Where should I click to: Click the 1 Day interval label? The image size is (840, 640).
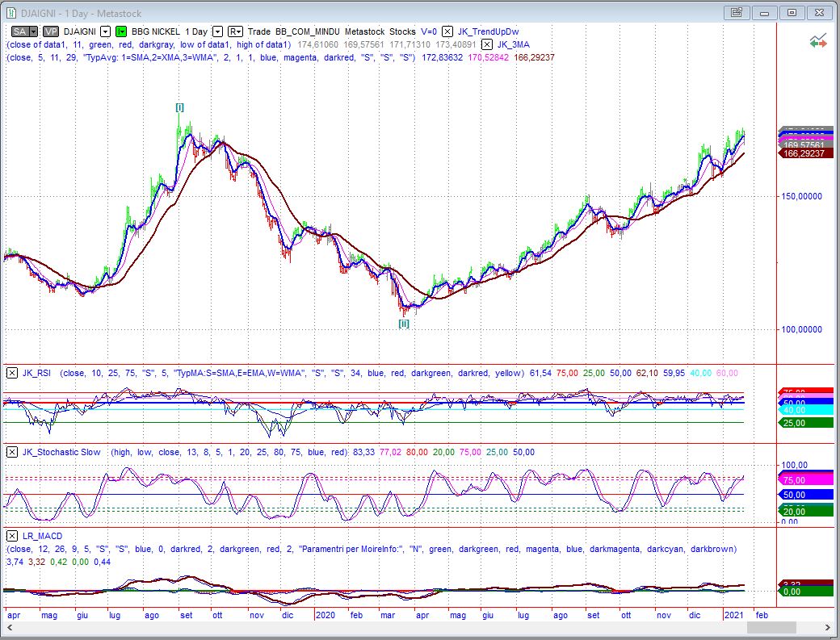click(196, 31)
